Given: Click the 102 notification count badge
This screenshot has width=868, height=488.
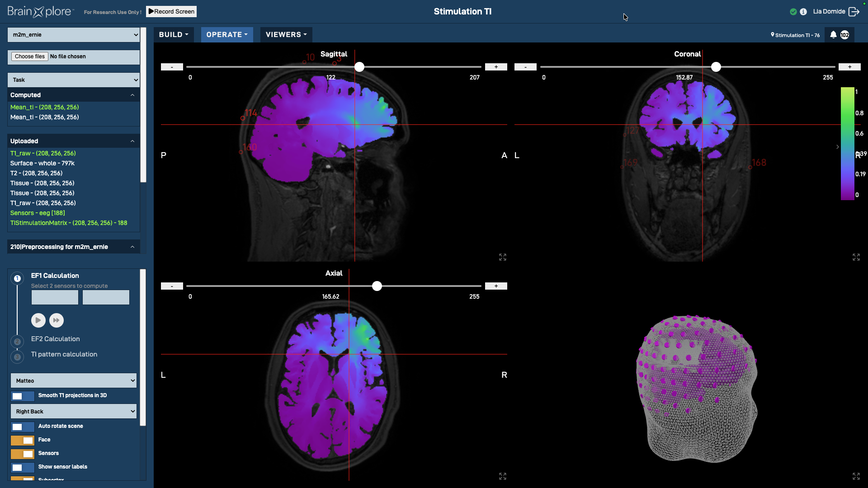Looking at the screenshot, I should 844,35.
